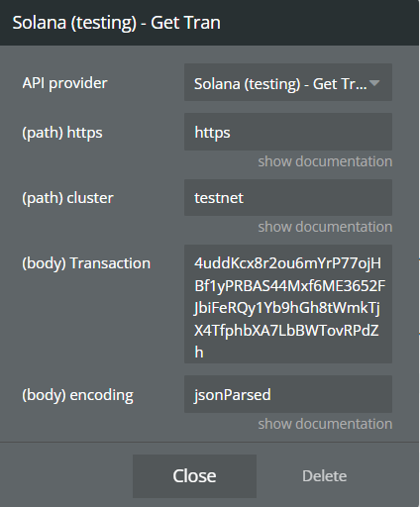Click the (path) https label

(62, 133)
